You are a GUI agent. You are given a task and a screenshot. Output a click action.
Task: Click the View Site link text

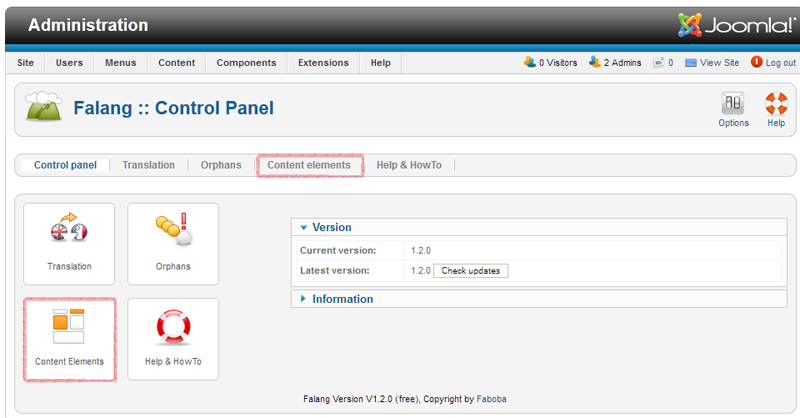click(x=719, y=63)
